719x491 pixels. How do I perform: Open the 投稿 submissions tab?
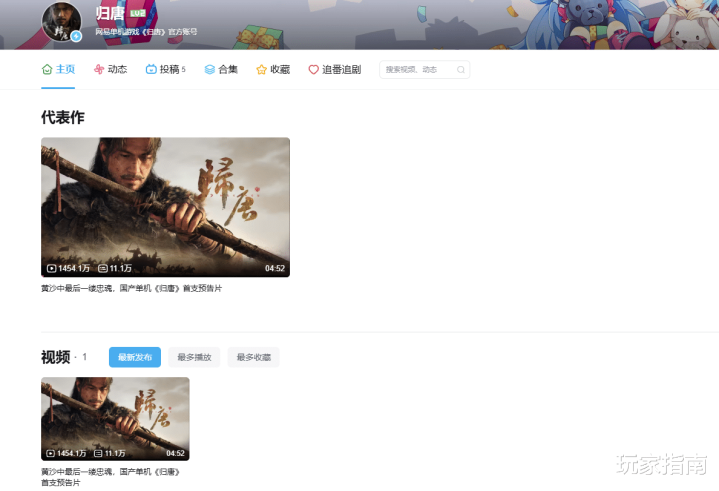[x=166, y=69]
